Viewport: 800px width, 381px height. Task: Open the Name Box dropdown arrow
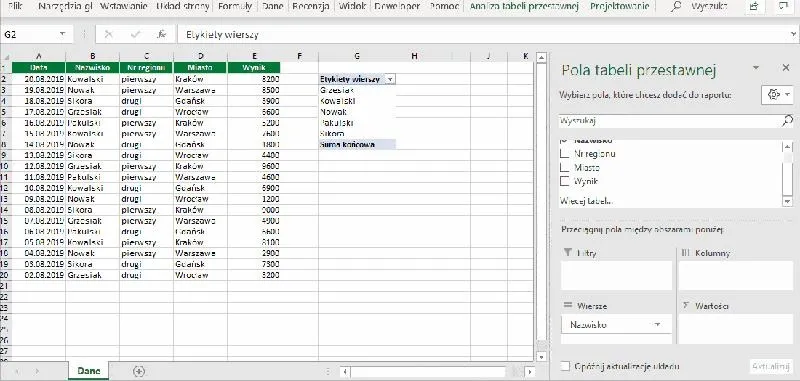(63, 35)
